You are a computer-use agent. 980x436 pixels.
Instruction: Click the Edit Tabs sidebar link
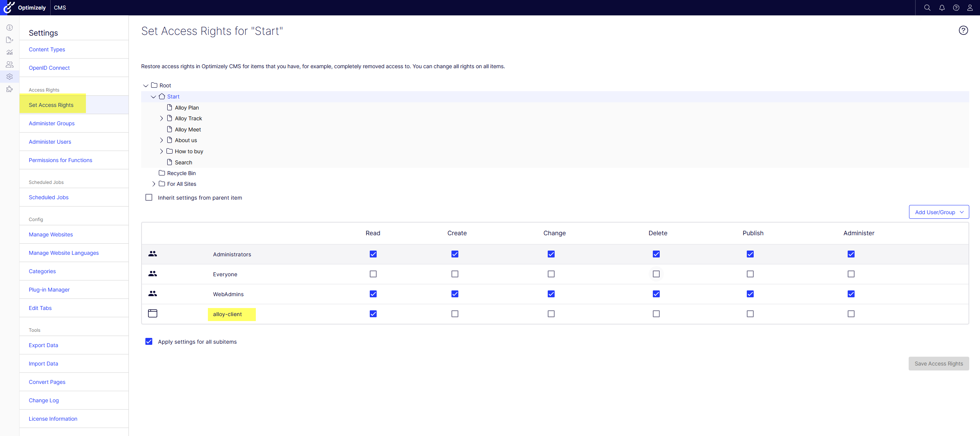point(40,308)
